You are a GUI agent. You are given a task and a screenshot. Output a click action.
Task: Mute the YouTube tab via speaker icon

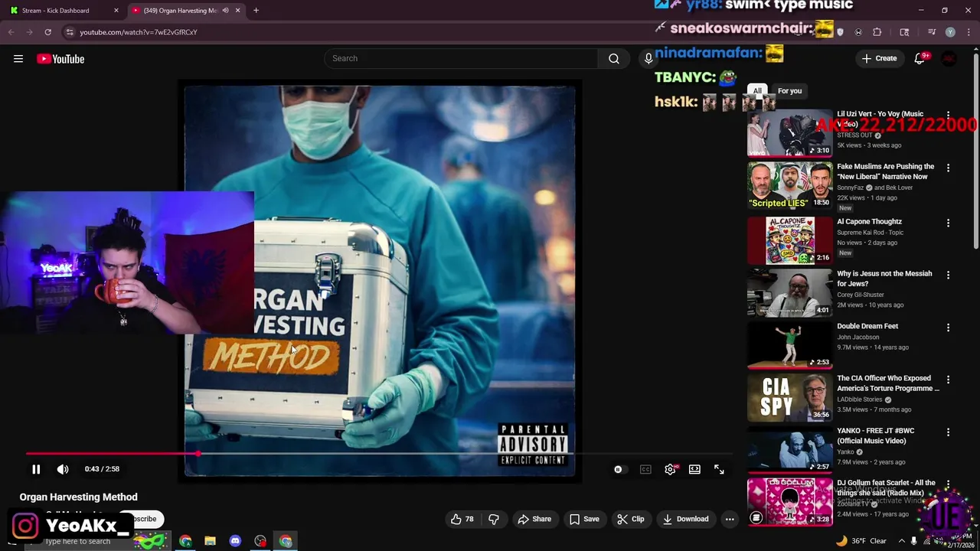click(225, 11)
